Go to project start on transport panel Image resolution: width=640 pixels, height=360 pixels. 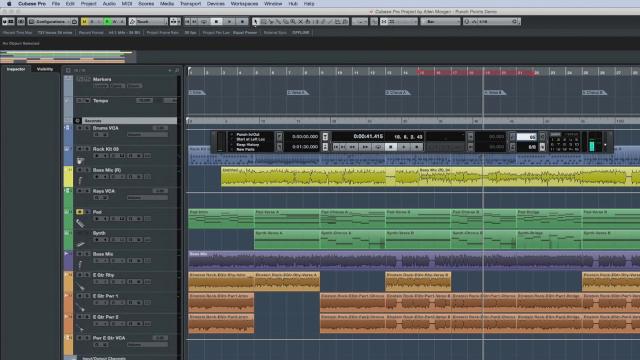(x=336, y=147)
